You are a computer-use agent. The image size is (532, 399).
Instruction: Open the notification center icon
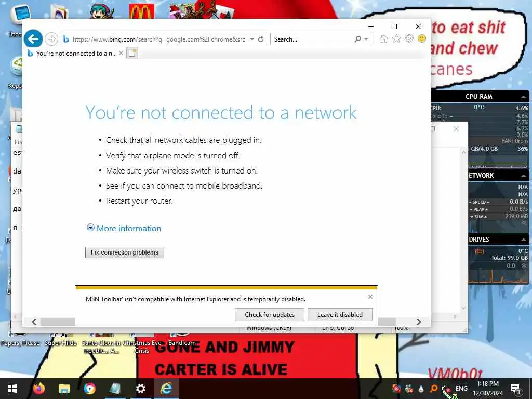click(x=515, y=389)
